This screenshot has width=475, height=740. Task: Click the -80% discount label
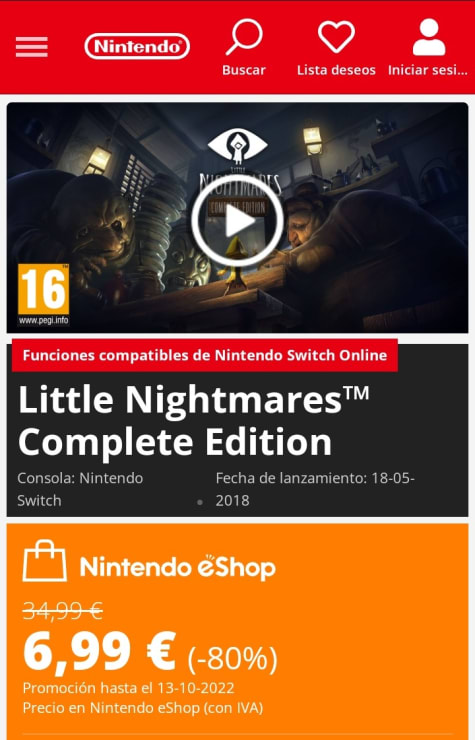[x=232, y=658]
